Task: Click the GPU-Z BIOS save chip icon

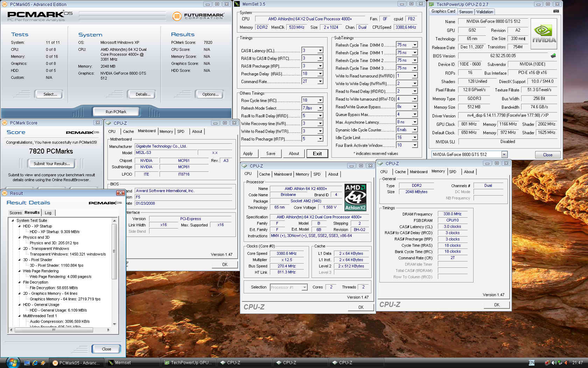Action: 553,56
